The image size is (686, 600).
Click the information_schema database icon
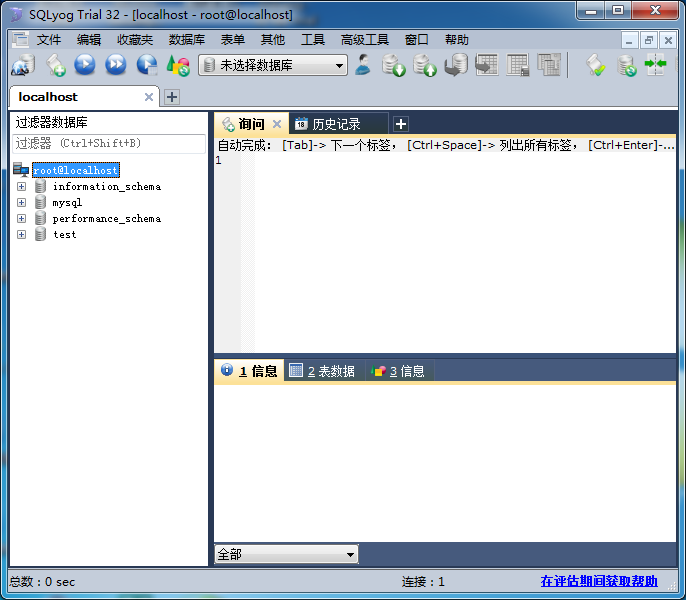click(x=40, y=186)
